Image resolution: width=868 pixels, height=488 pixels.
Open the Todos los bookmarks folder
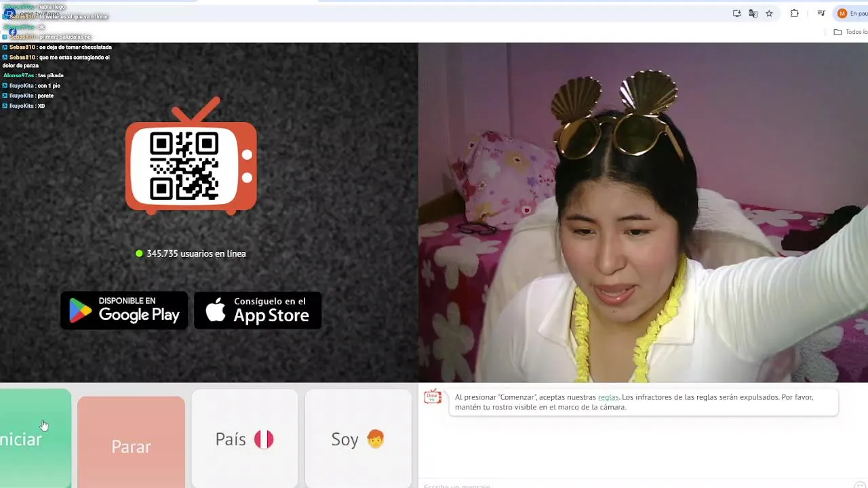pos(850,32)
